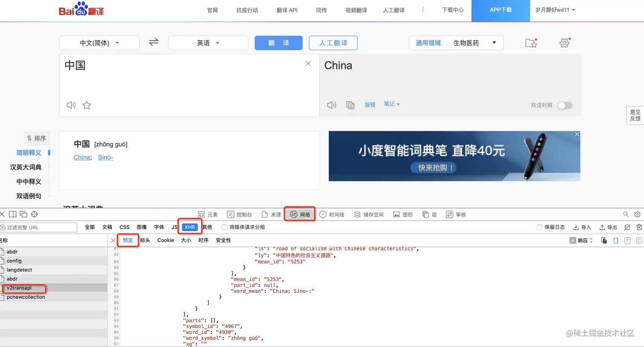Open translation settings gear icon
This screenshot has height=347, width=644.
(x=564, y=43)
